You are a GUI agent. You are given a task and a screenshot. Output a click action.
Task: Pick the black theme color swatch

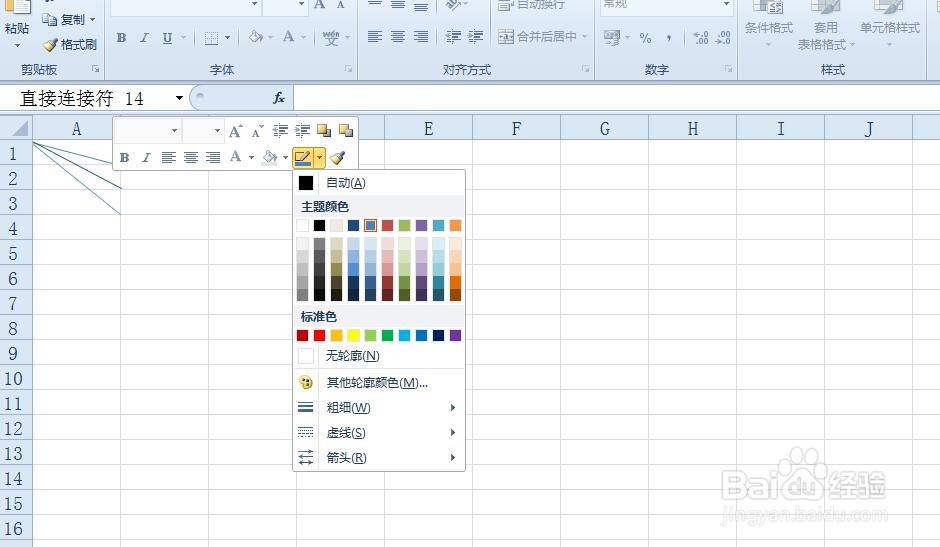(320, 226)
